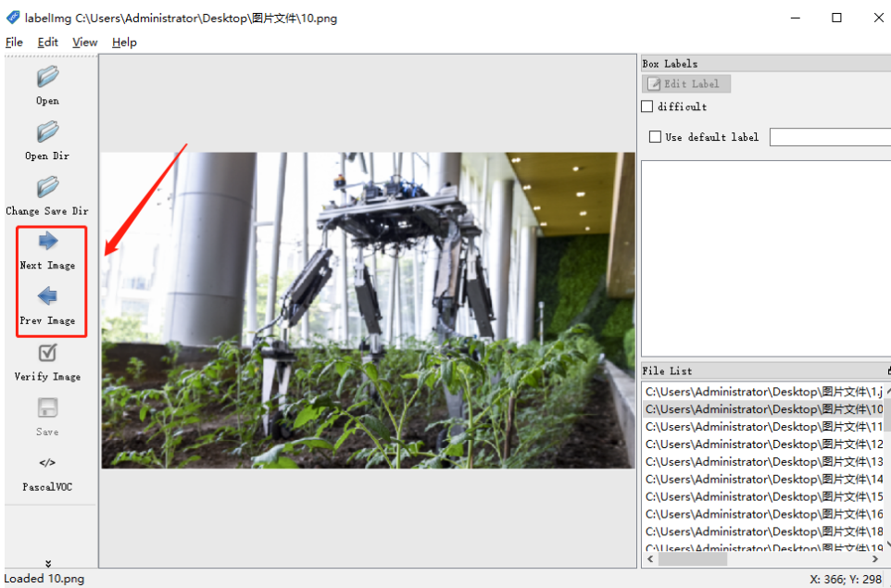
Task: Click the 'Loaded 10.png' status message
Action: coord(44,579)
